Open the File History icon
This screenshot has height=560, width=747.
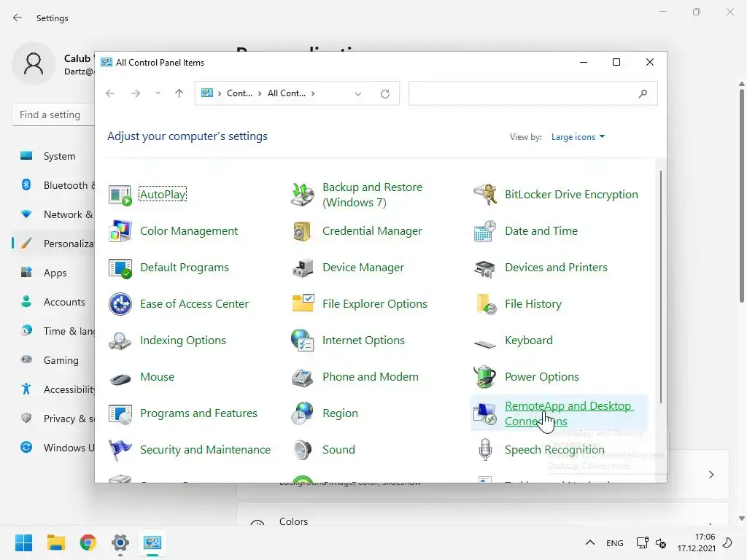click(485, 304)
